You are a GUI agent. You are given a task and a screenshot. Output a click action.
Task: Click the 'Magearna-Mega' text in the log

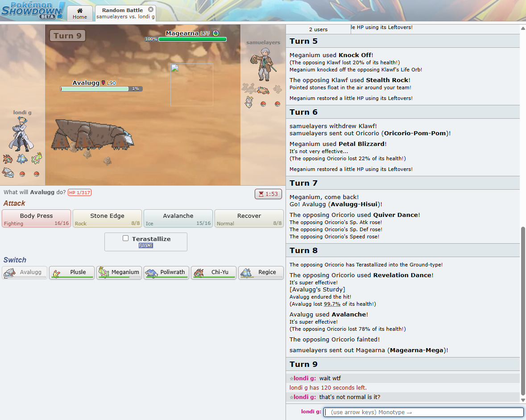click(416, 350)
